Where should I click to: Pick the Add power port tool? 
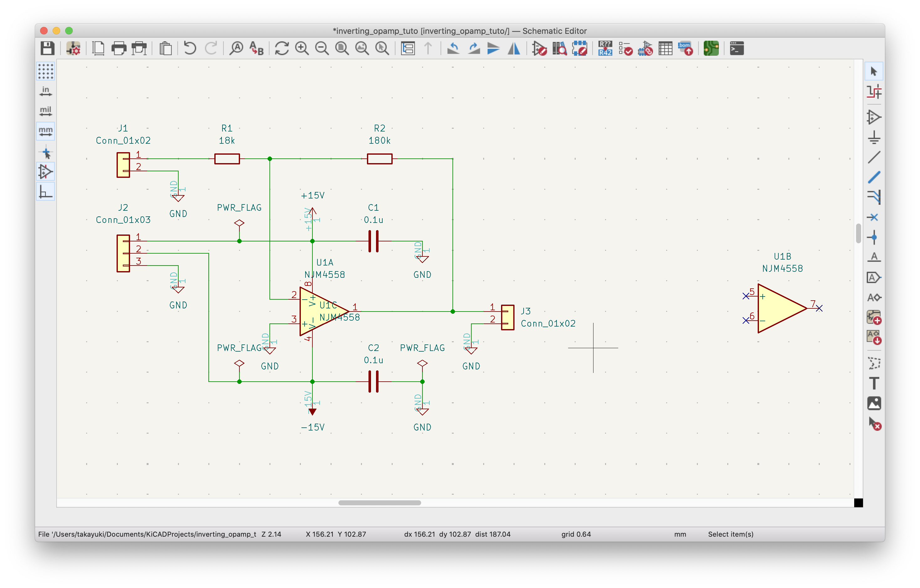[x=874, y=137]
